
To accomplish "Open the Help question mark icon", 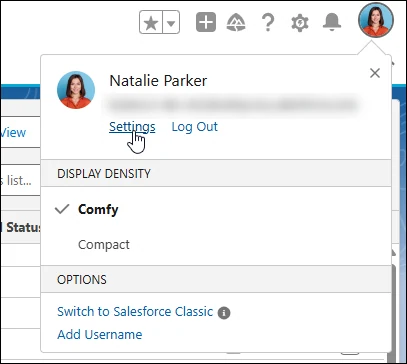I will pyautogui.click(x=268, y=23).
